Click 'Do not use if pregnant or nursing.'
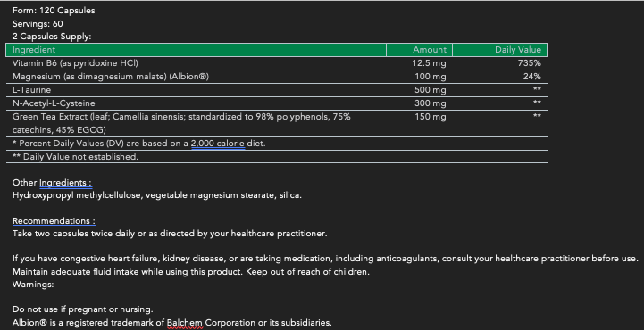 [x=82, y=309]
